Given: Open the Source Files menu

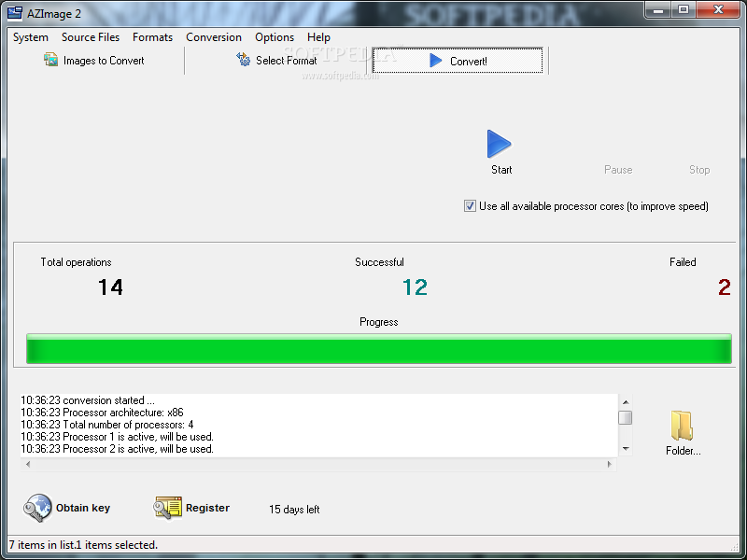Looking at the screenshot, I should [x=91, y=37].
